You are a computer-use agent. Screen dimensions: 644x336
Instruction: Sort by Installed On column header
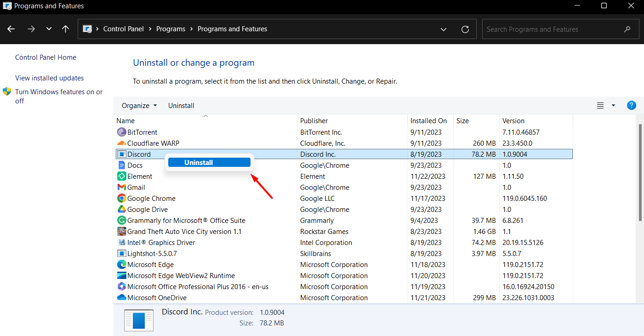430,121
